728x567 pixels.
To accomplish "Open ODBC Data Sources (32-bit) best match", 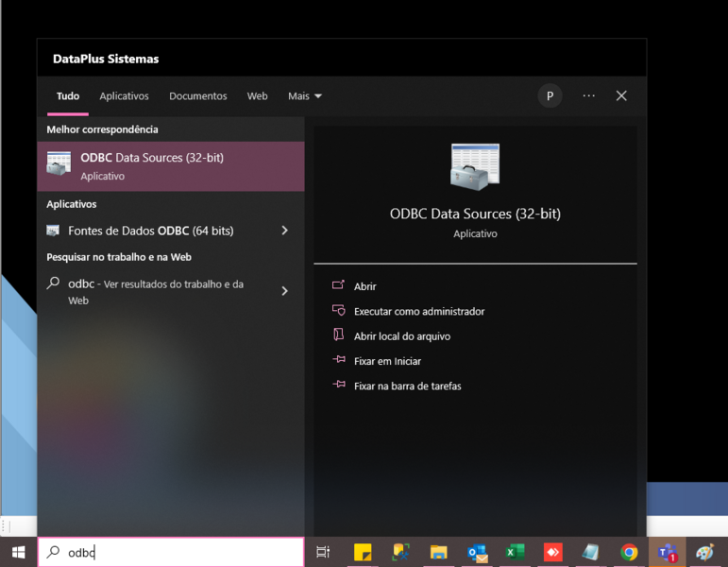I will [x=171, y=166].
